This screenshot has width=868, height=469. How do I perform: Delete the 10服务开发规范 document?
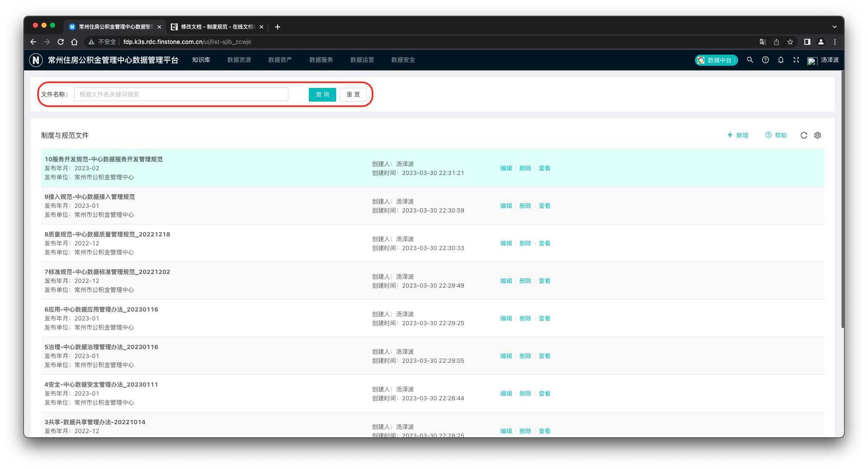525,168
